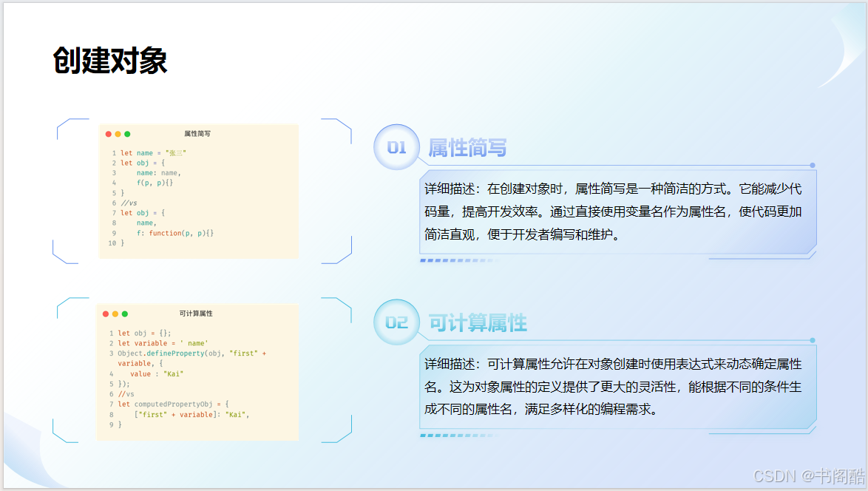
Task: Click the green dot in 可计算属性 code window
Action: coord(124,314)
